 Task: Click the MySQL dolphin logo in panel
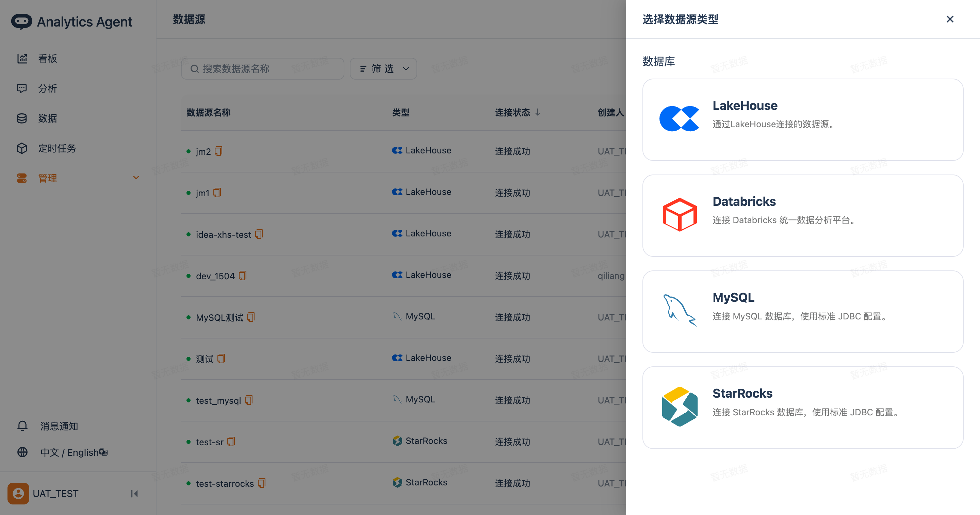tap(680, 310)
